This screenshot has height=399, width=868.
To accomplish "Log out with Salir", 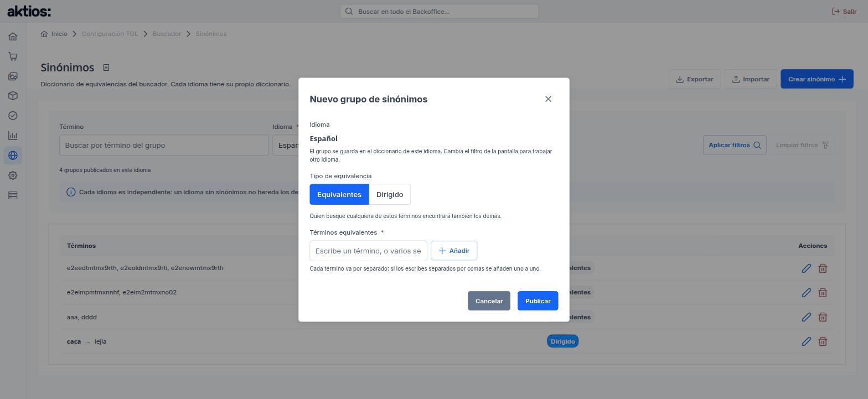I will coord(844,11).
